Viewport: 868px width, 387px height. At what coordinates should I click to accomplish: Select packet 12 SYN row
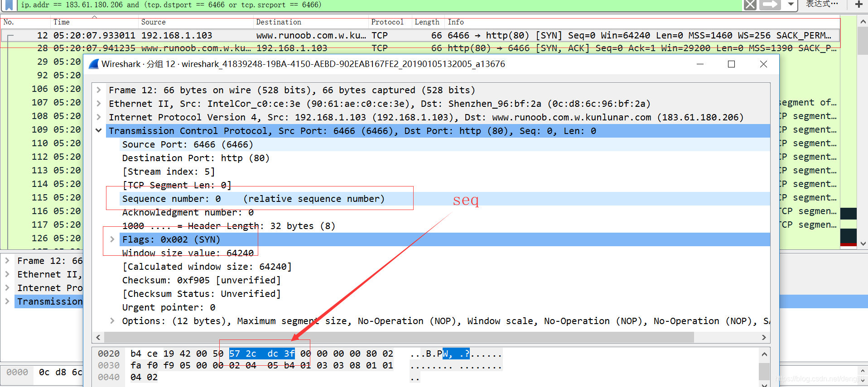(420, 35)
